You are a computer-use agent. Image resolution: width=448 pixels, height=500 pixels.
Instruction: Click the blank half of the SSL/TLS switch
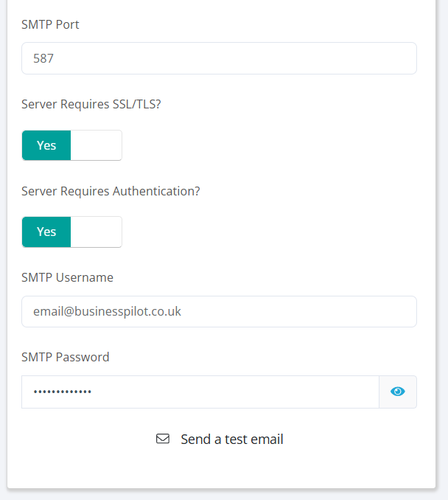tap(96, 145)
